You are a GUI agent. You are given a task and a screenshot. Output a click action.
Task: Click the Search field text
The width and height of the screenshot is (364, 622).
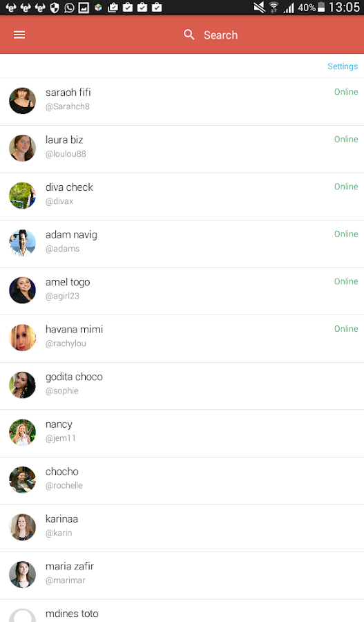(221, 35)
